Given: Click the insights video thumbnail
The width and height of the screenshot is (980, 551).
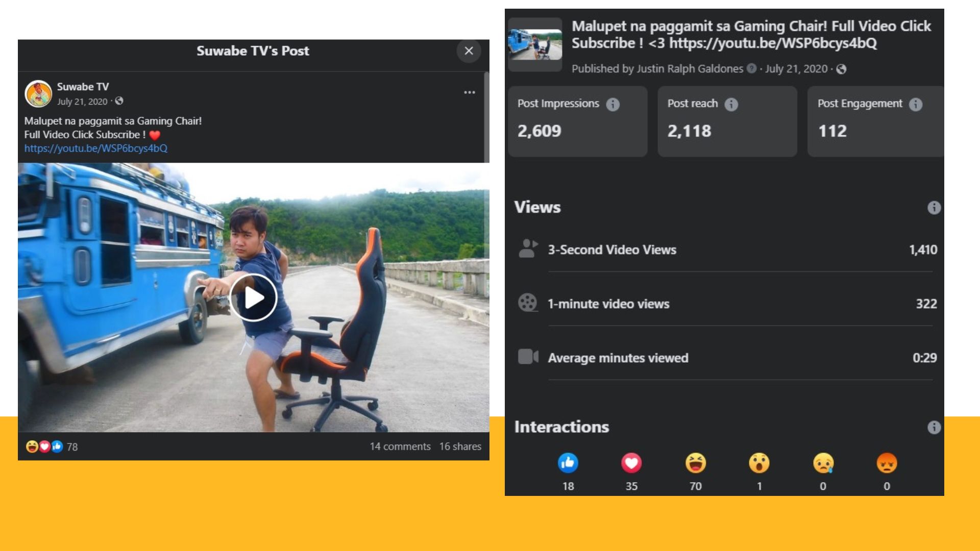Looking at the screenshot, I should pos(535,45).
